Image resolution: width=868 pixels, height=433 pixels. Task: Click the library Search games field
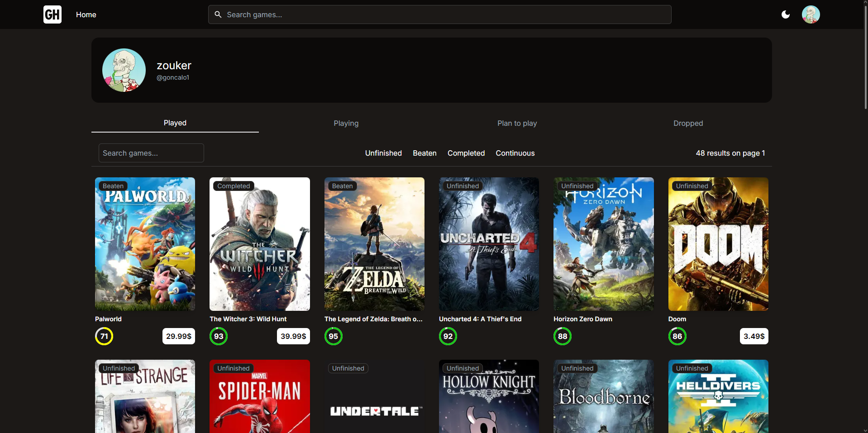point(151,152)
